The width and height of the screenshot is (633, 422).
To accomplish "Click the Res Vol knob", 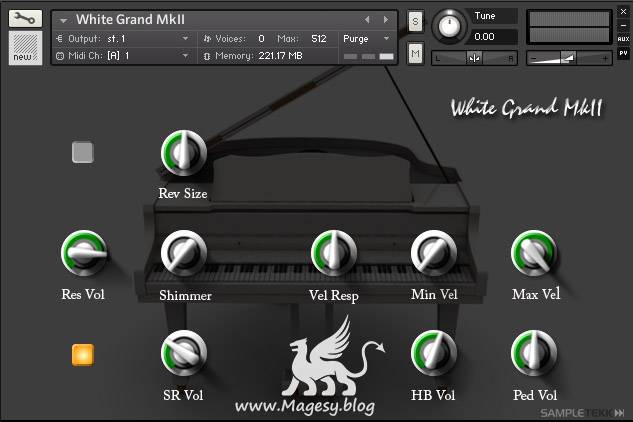I will [x=84, y=253].
